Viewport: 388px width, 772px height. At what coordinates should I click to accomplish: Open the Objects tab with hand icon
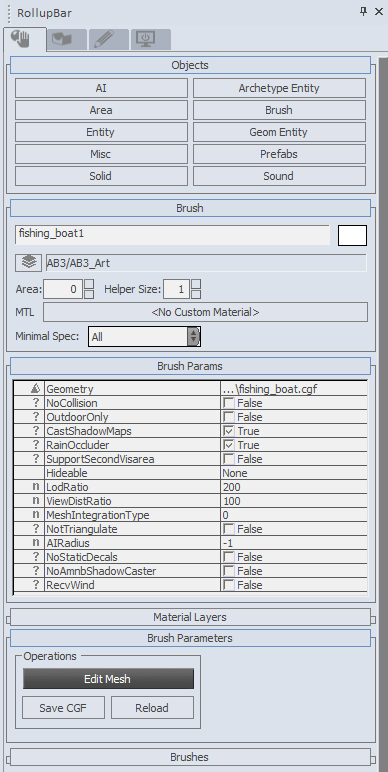pos(25,39)
